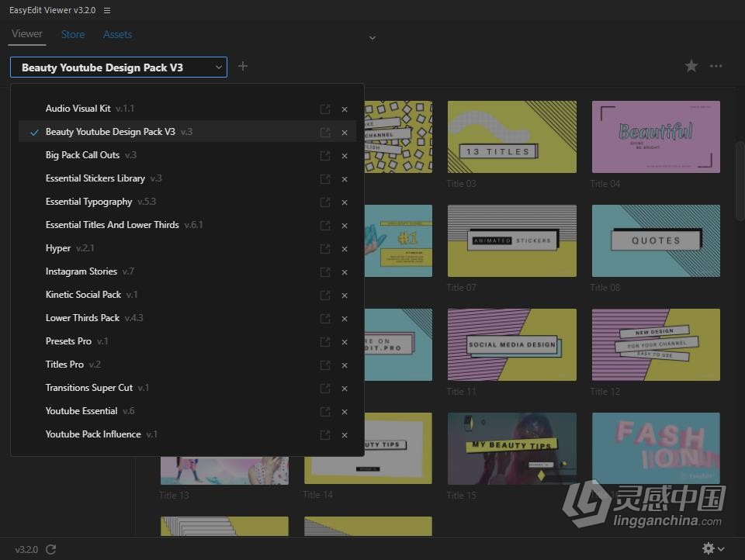The height and width of the screenshot is (560, 745).
Task: Remove Titles Pro pack with X
Action: (x=345, y=365)
